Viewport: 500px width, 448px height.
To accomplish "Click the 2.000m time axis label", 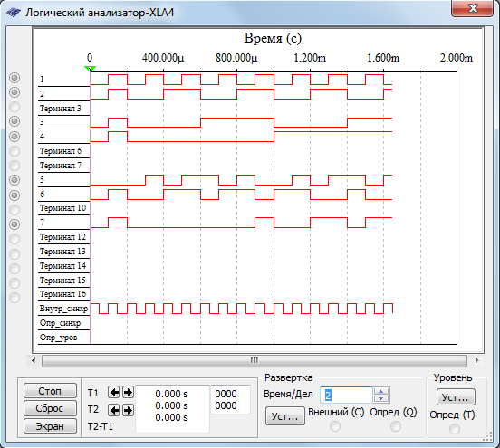I will 457,58.
